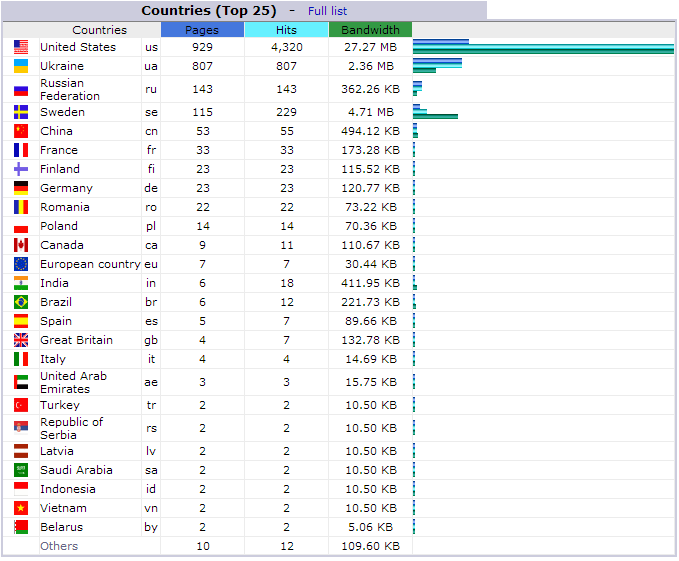Image resolution: width=679 pixels, height=561 pixels.
Task: Select the United States country name
Action: click(x=78, y=47)
